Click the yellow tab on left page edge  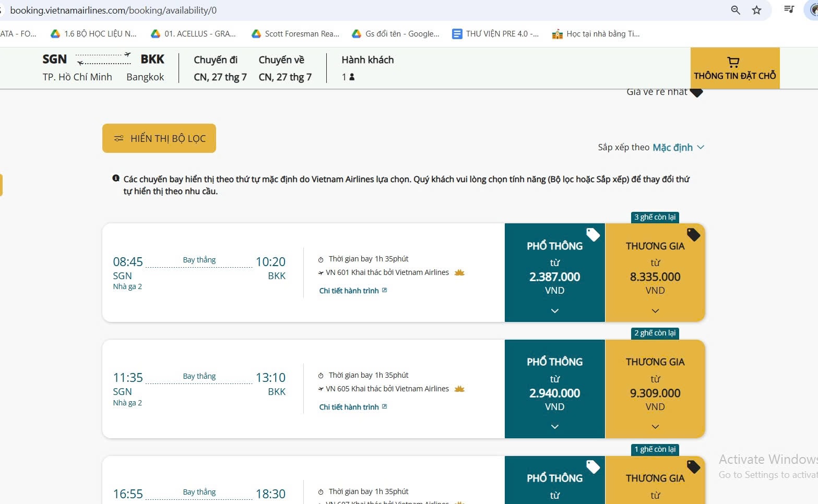click(1, 185)
